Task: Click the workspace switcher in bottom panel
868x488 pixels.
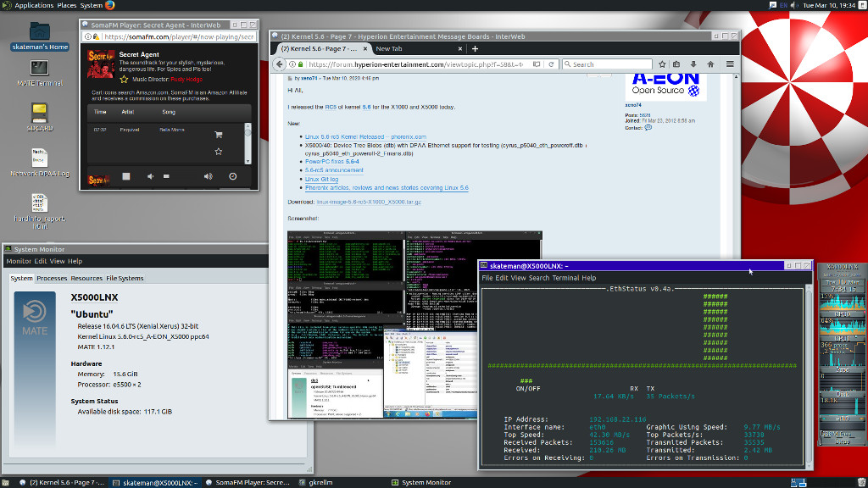Action: click(x=798, y=482)
